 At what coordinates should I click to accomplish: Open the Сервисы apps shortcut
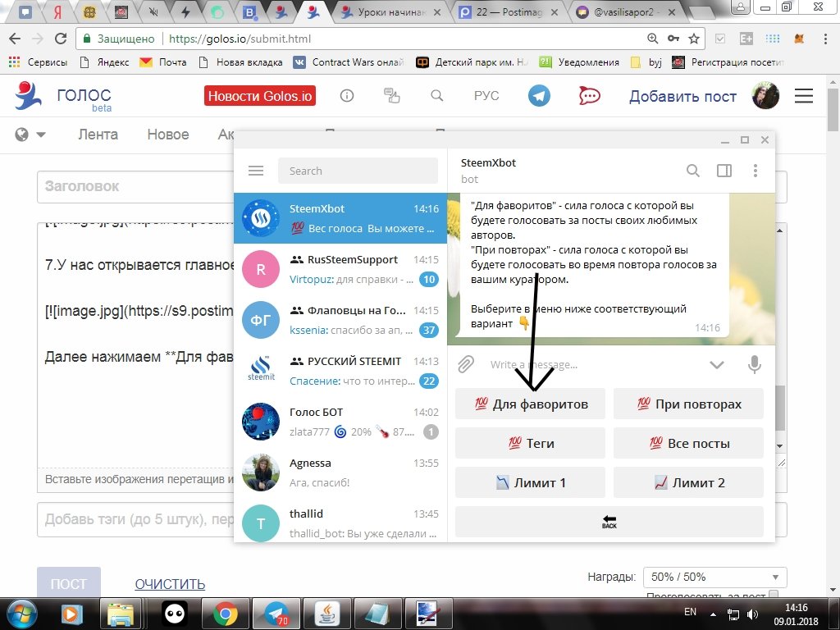[x=38, y=62]
